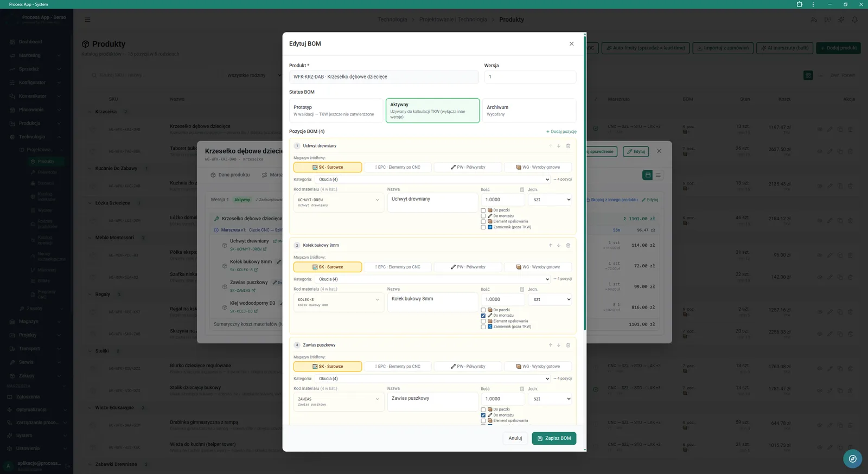Viewport: 868px width, 474px height.
Task: Check Element opakowania for Uchwyt drewniany
Action: coord(483,222)
